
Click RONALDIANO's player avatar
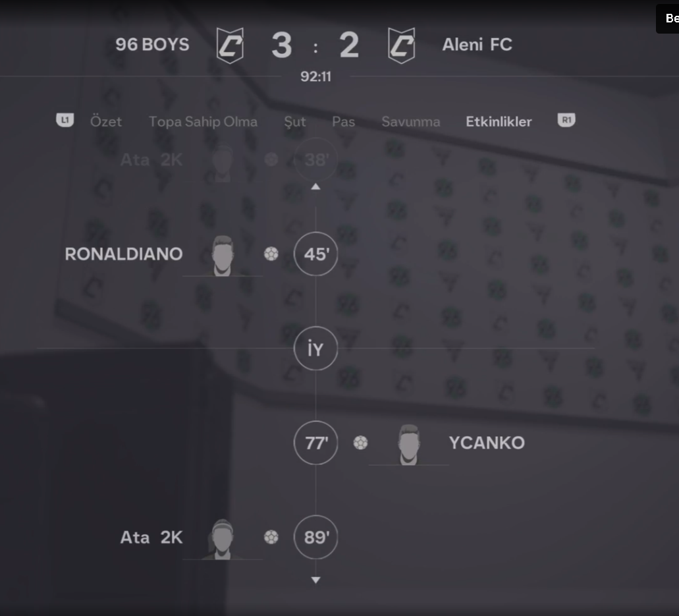coord(223,256)
